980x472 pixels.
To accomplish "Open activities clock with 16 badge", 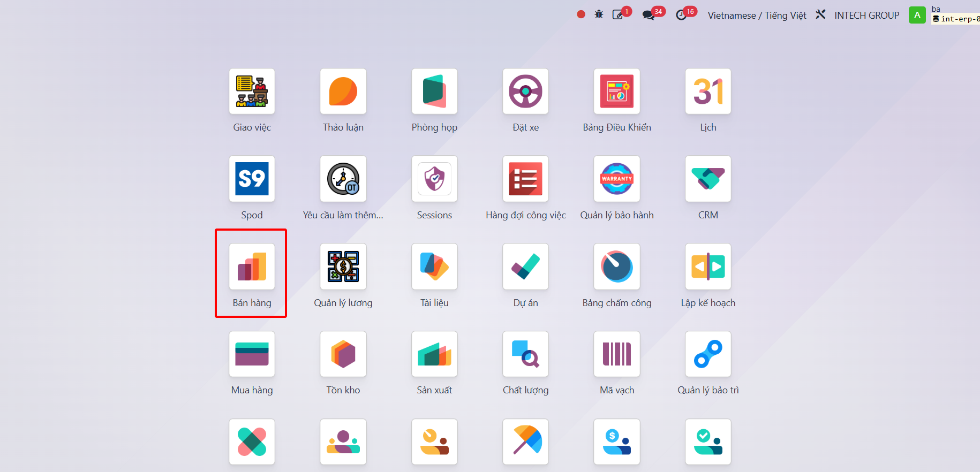I will click(686, 14).
